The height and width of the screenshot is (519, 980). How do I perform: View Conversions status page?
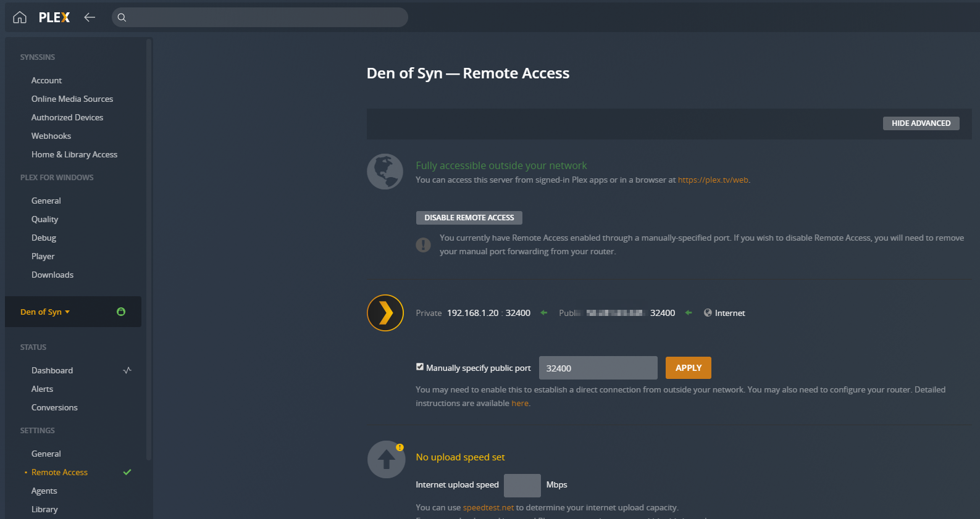tap(55, 407)
